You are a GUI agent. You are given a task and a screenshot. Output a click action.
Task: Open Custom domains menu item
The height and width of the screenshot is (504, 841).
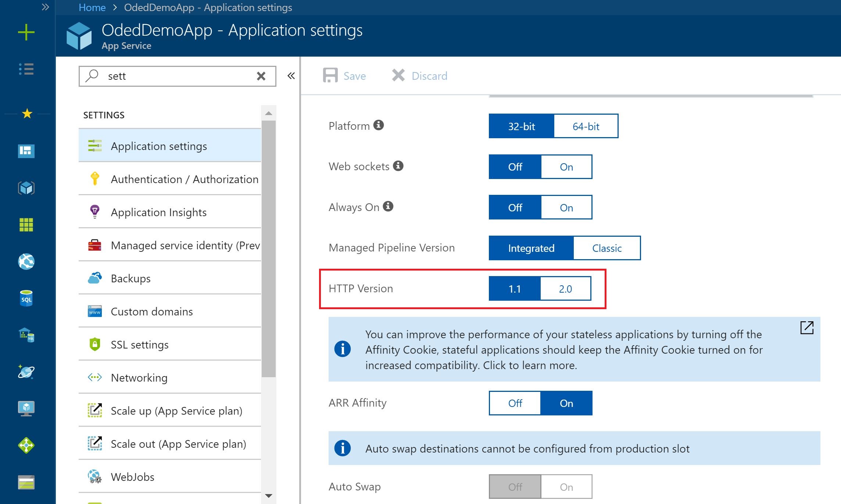coord(151,312)
